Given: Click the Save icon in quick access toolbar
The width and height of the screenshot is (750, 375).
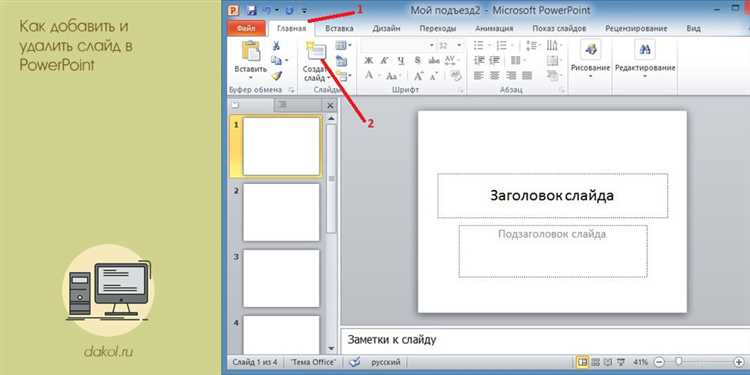Looking at the screenshot, I should click(x=252, y=10).
